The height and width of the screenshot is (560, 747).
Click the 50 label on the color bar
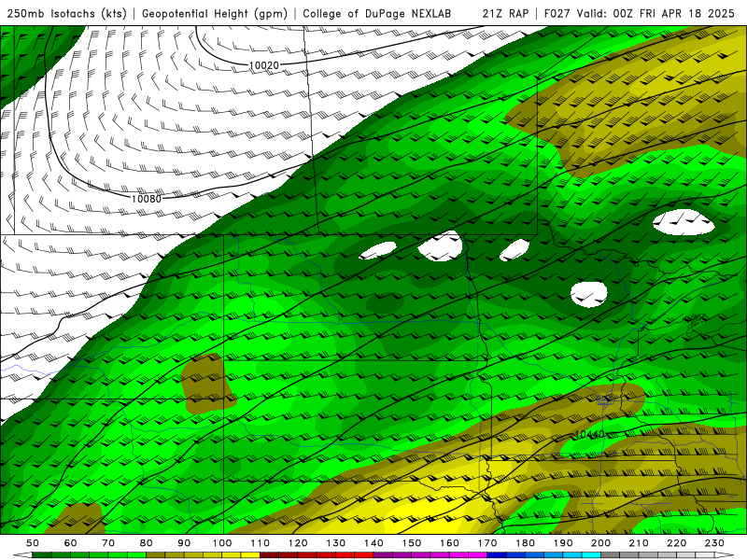(33, 543)
